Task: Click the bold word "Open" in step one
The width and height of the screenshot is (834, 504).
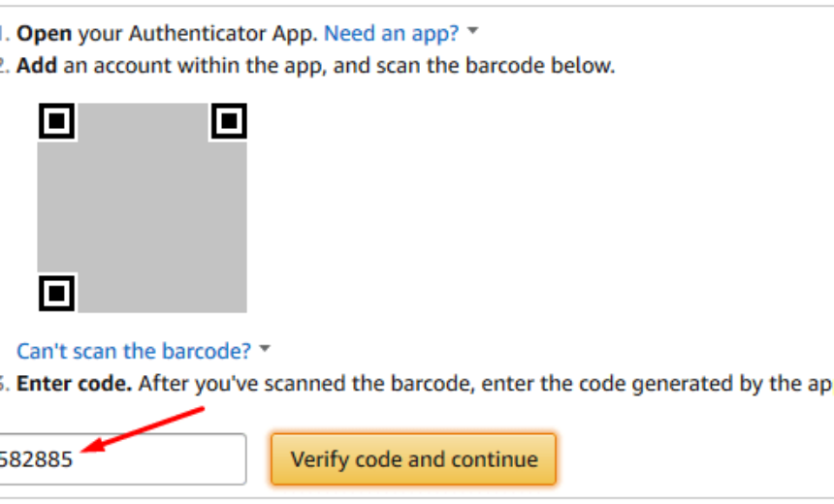Action: pos(45,33)
